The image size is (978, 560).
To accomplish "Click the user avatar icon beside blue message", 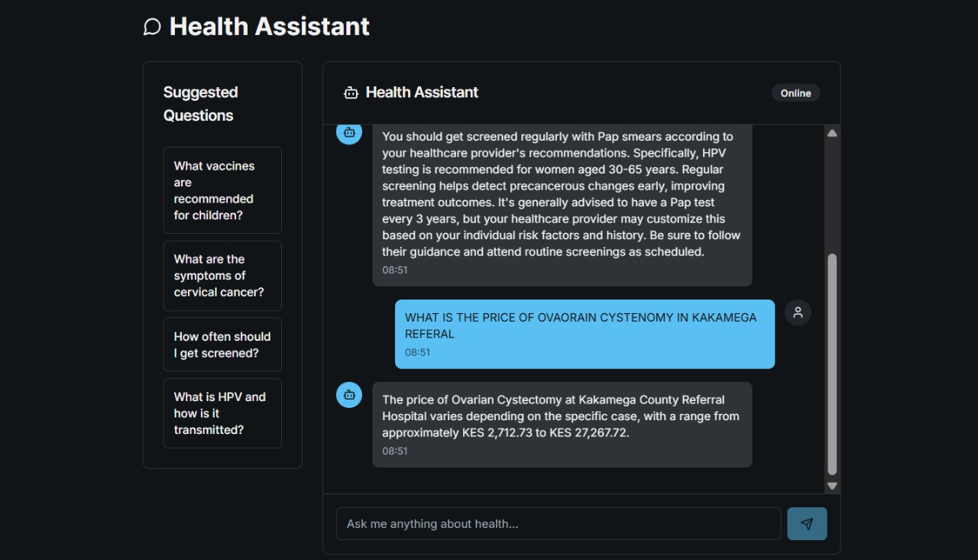I will click(x=798, y=312).
